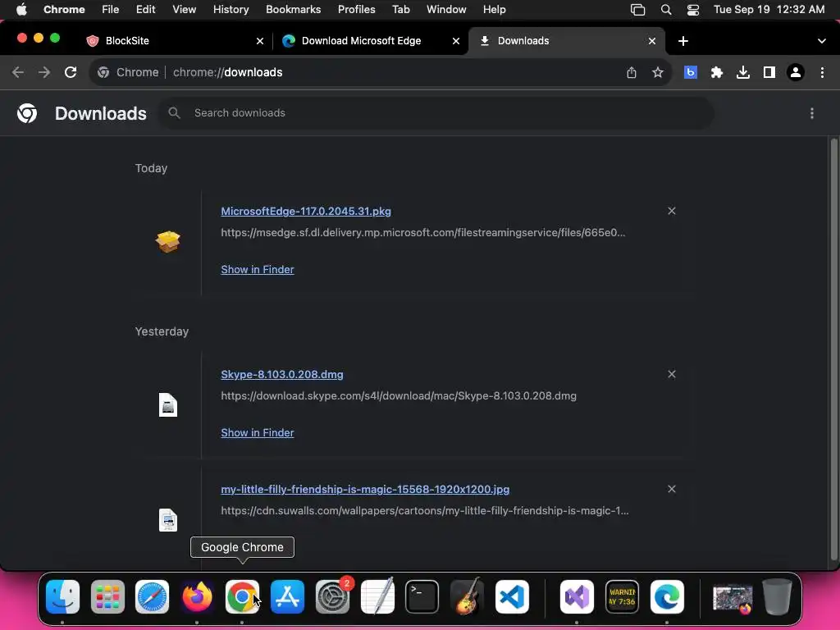Open System Settings from the Dock
Viewport: 840px width, 630px height.
333,597
